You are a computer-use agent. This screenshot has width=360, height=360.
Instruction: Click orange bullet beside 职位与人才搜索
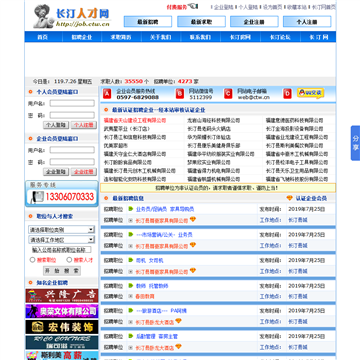(30, 216)
